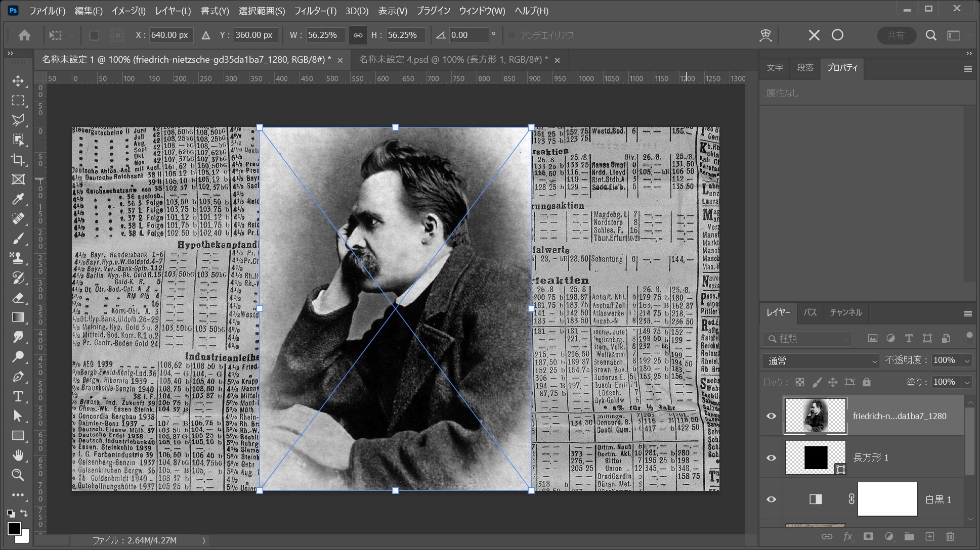Select the Move tool
The image size is (980, 550).
18,81
